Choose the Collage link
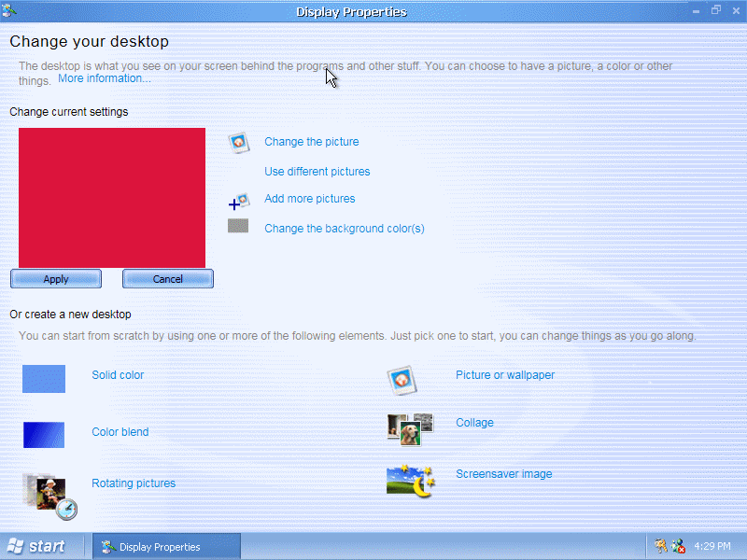 coord(474,423)
